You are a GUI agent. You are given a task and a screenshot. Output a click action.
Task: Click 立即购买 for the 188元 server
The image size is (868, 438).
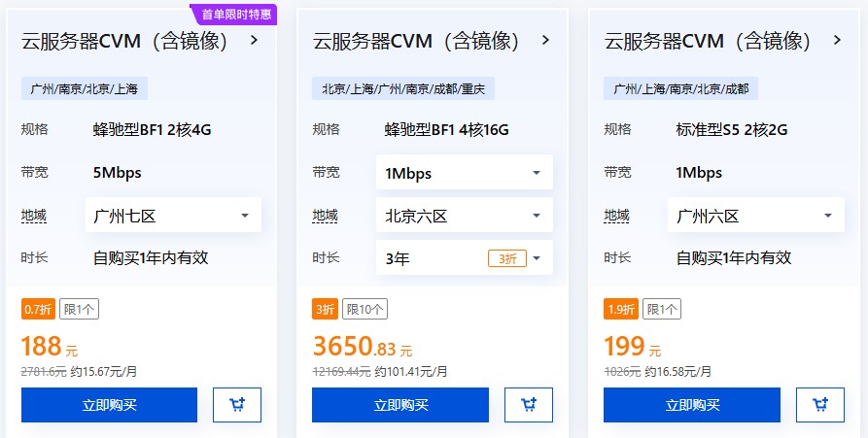pyautogui.click(x=109, y=405)
